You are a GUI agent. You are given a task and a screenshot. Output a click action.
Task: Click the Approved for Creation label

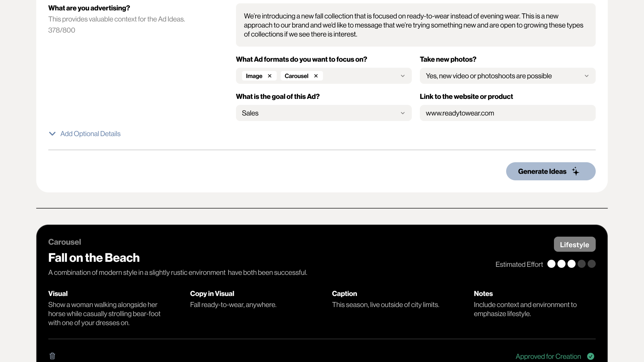[548, 356]
